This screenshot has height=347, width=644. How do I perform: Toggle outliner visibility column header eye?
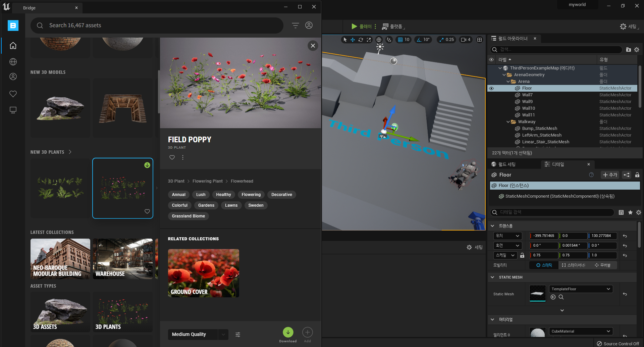pyautogui.click(x=491, y=60)
